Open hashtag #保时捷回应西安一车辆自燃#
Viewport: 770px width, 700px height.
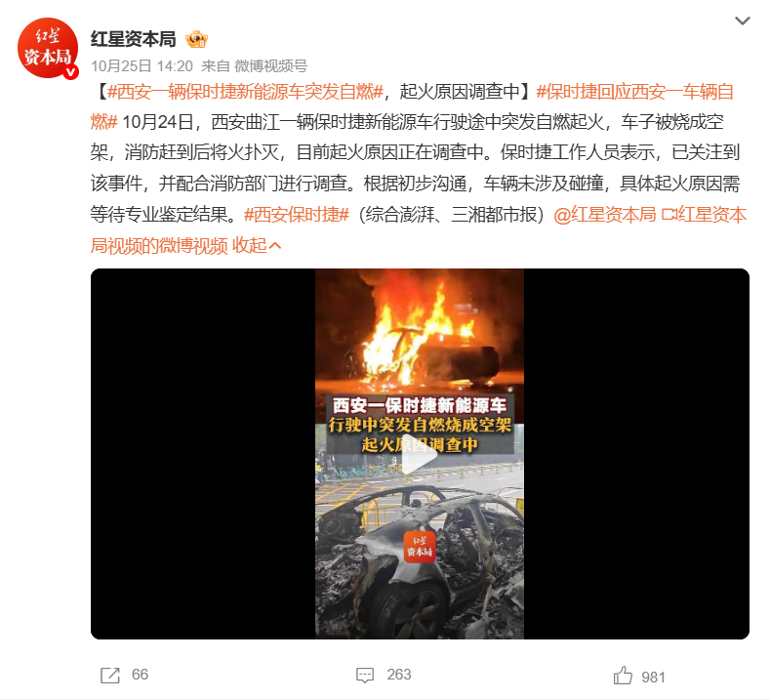coord(635,92)
